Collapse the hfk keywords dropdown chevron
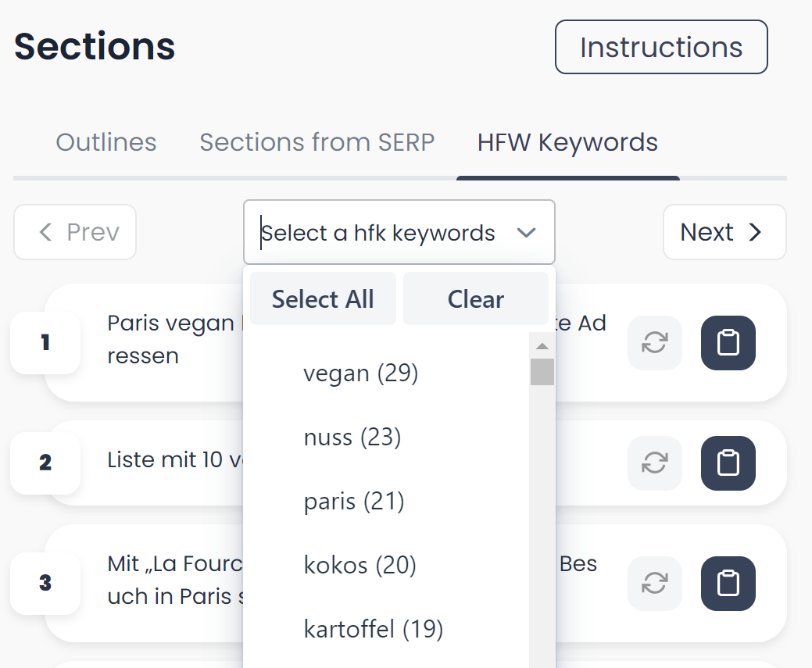Screen dimensions: 812x668 [x=527, y=233]
